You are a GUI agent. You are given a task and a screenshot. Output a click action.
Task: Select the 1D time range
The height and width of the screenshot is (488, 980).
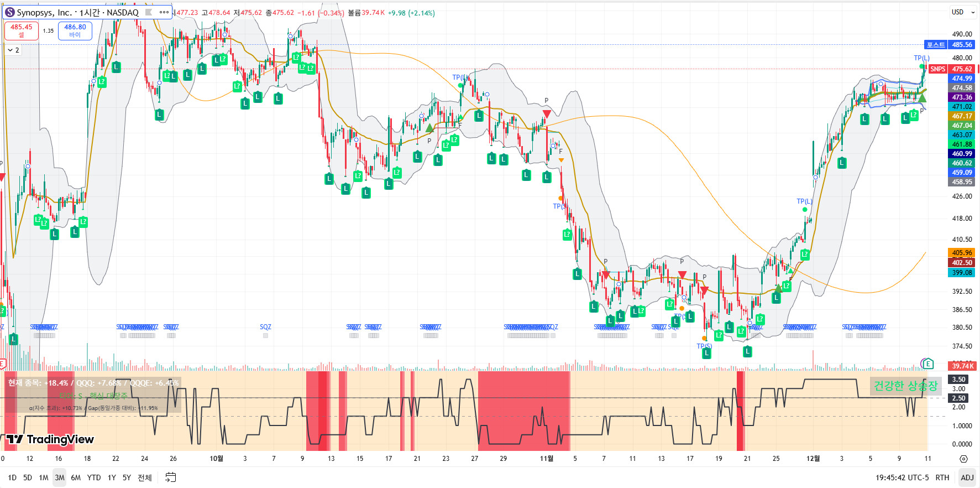[x=12, y=477]
